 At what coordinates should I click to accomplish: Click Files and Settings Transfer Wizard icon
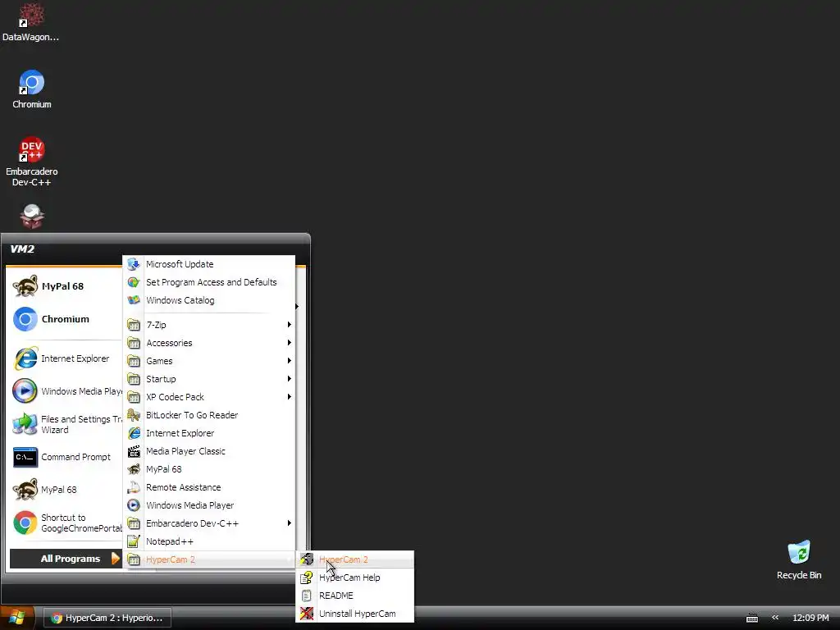coord(25,424)
